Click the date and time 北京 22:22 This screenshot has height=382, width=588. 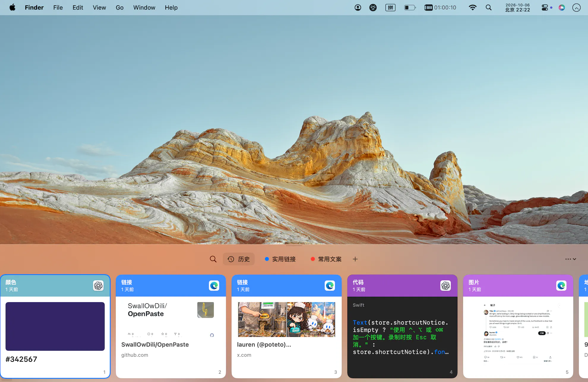[518, 7]
